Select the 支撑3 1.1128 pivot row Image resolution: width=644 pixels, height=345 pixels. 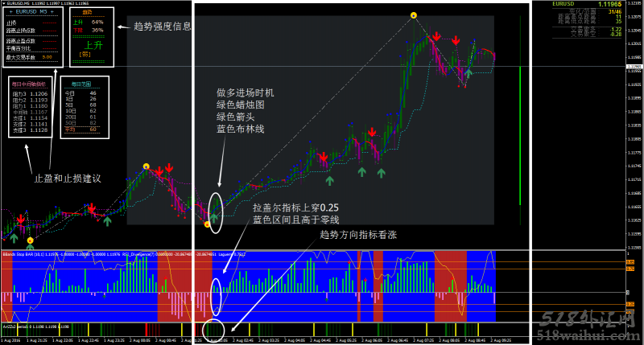pyautogui.click(x=30, y=130)
